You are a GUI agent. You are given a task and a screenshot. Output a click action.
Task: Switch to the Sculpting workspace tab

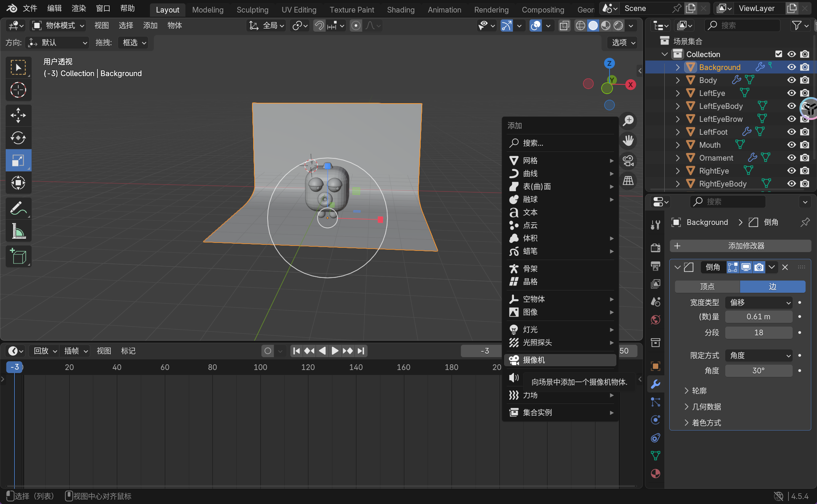click(252, 10)
